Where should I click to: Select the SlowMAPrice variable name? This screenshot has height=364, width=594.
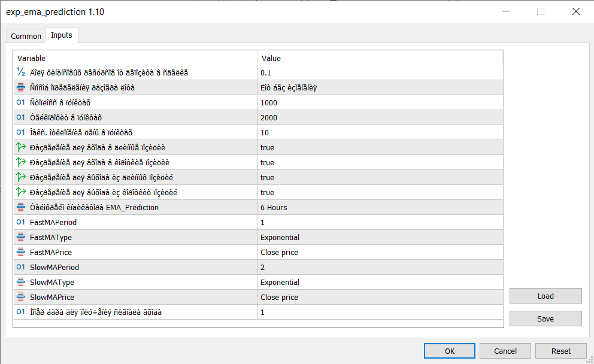pyautogui.click(x=52, y=297)
